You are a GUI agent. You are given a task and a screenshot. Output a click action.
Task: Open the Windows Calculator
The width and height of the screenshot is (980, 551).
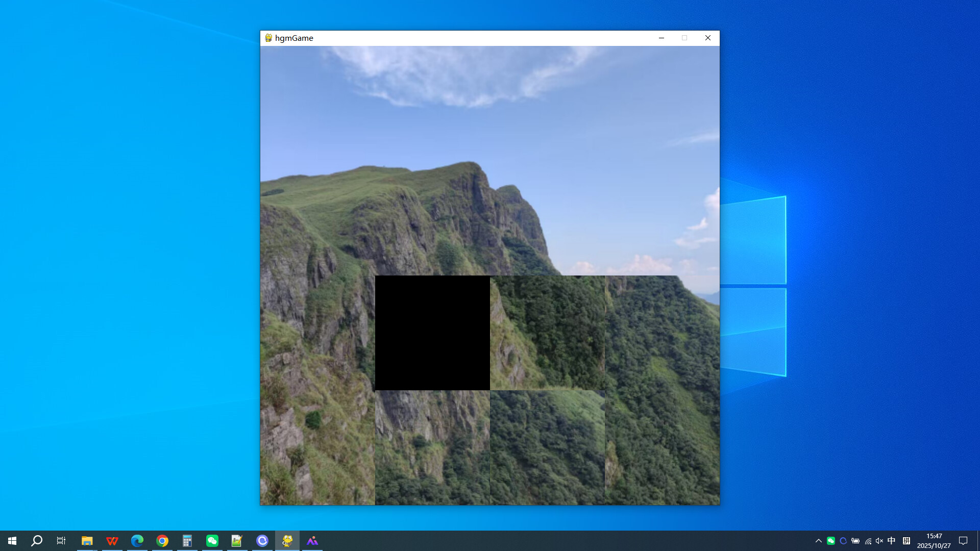[x=187, y=540]
